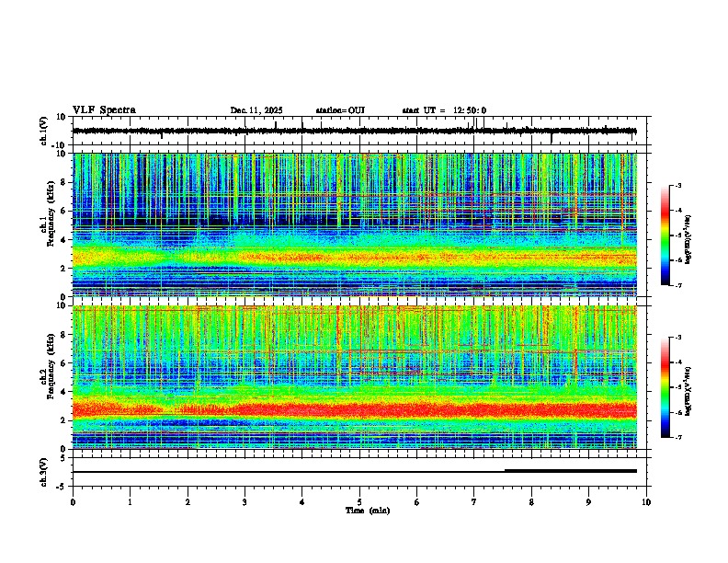Click time axis tick label "5"

tap(359, 502)
